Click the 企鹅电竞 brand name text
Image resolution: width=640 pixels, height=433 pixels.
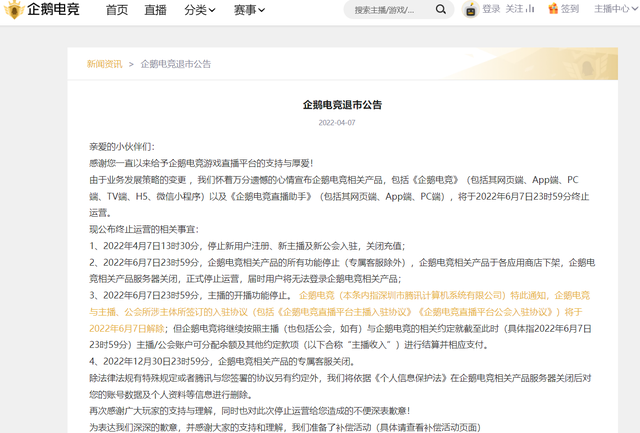[53, 9]
